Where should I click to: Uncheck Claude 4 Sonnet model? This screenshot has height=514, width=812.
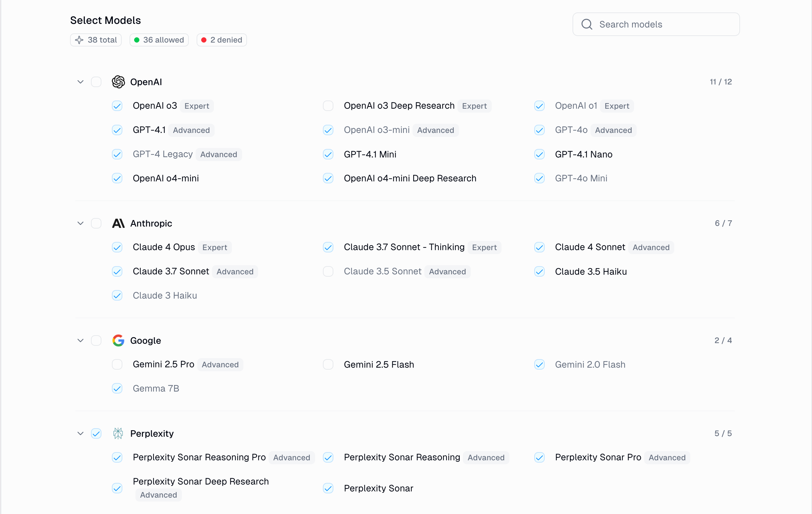[x=539, y=248]
